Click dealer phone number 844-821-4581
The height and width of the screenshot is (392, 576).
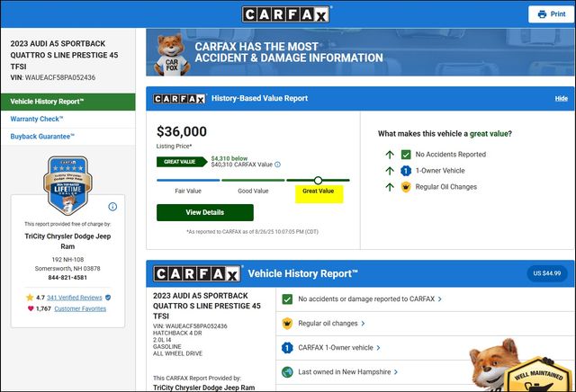(67, 278)
